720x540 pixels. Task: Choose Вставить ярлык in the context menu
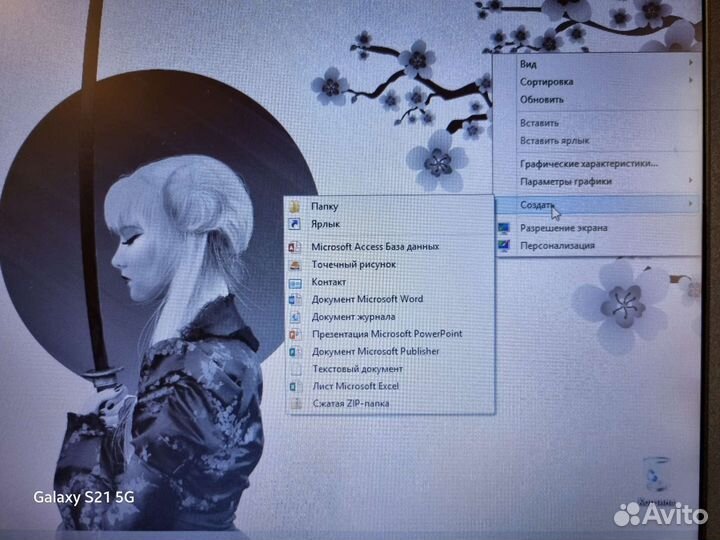597,141
